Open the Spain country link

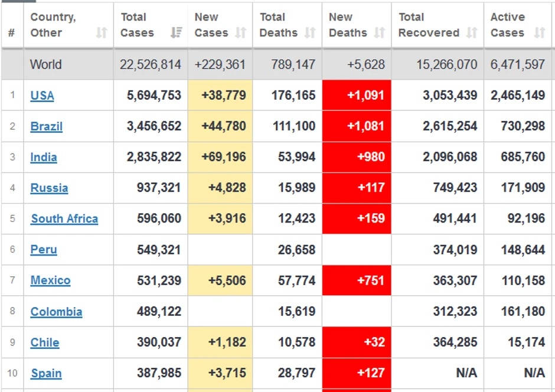pos(46,373)
